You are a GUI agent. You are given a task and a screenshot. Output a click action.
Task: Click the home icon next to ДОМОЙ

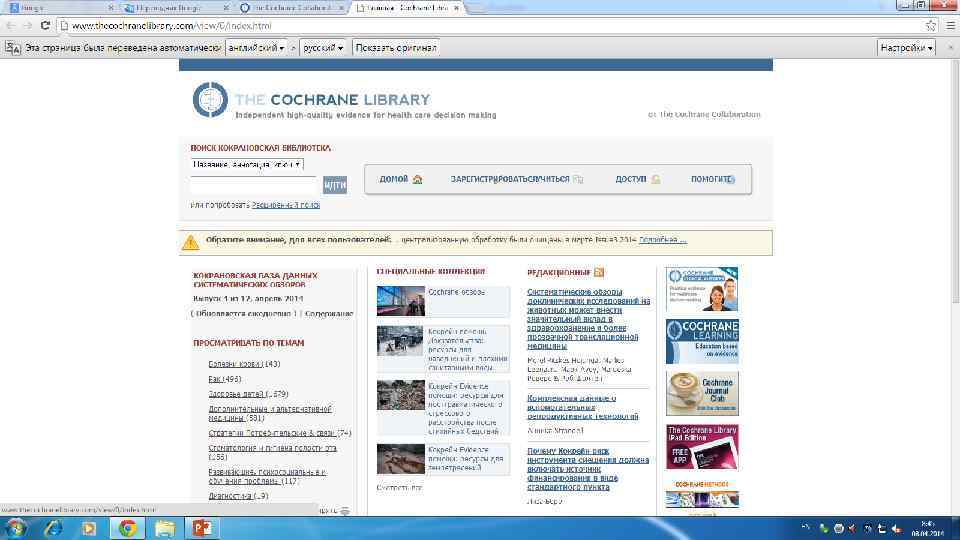point(418,179)
